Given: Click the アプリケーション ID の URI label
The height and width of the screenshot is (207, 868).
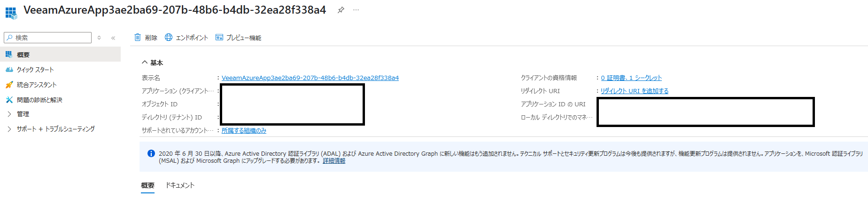Looking at the screenshot, I should pyautogui.click(x=553, y=104).
